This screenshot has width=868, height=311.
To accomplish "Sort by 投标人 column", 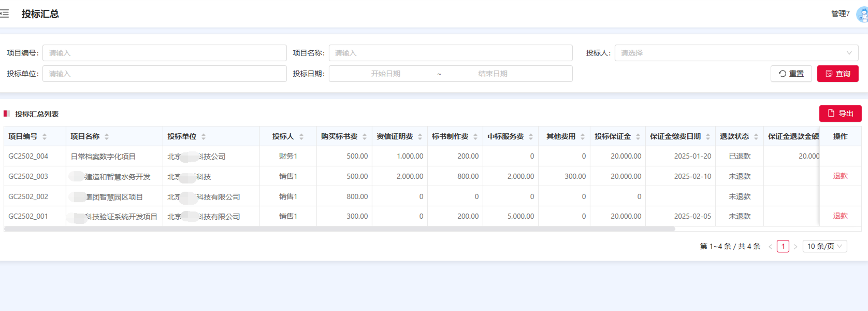I will [301, 137].
